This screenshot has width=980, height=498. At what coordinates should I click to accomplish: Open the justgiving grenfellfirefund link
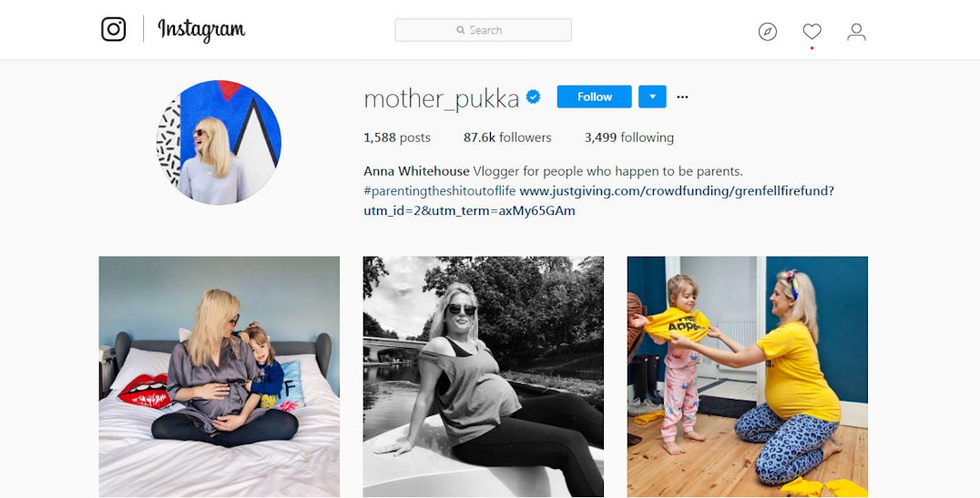click(x=598, y=200)
